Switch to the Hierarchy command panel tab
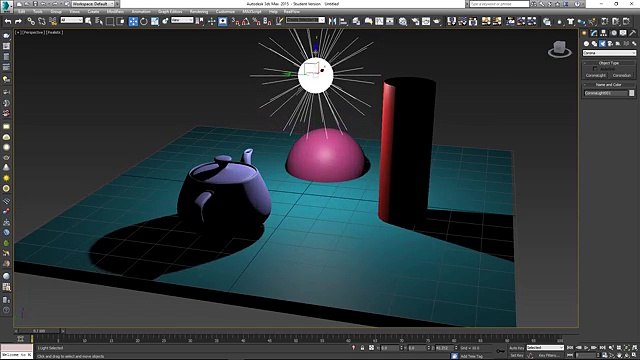The image size is (640, 360). (604, 33)
